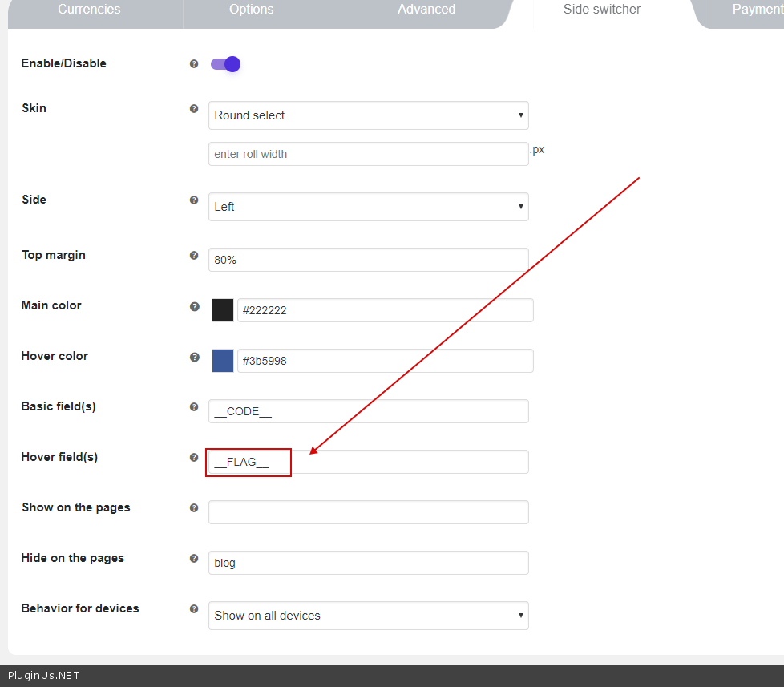
Task: Click the Main color black swatch
Action: pyautogui.click(x=223, y=310)
